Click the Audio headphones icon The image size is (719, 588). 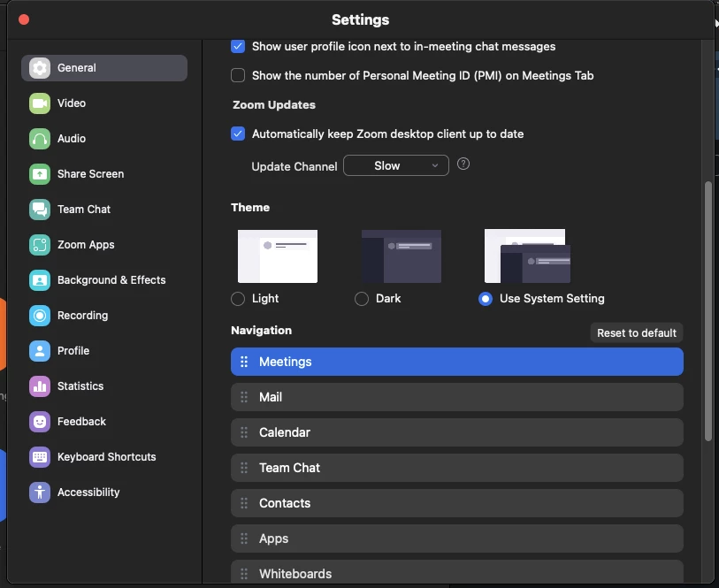click(x=40, y=139)
